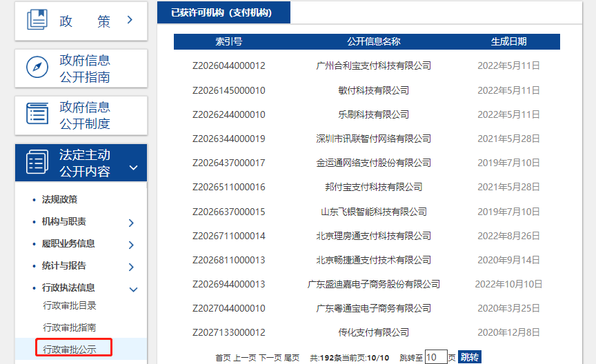
Task: Select the 法规政策 item
Action: pos(60,199)
